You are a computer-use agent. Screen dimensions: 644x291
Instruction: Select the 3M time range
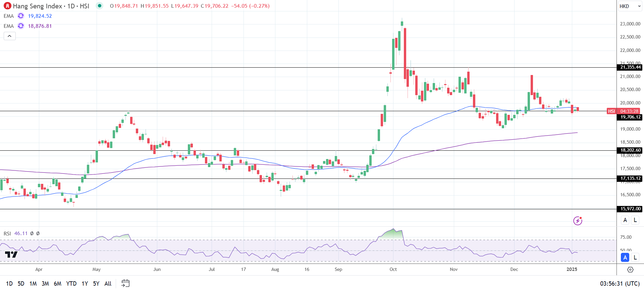45,284
